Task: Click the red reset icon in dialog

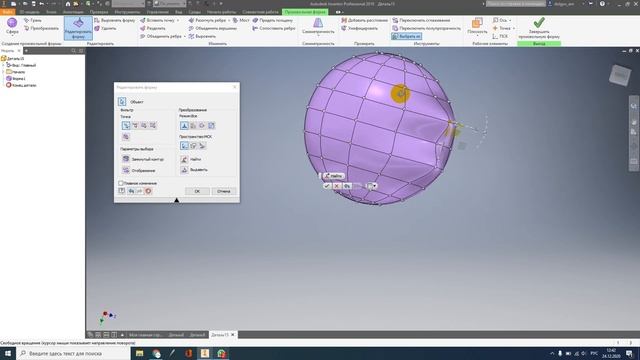Action: click(148, 191)
